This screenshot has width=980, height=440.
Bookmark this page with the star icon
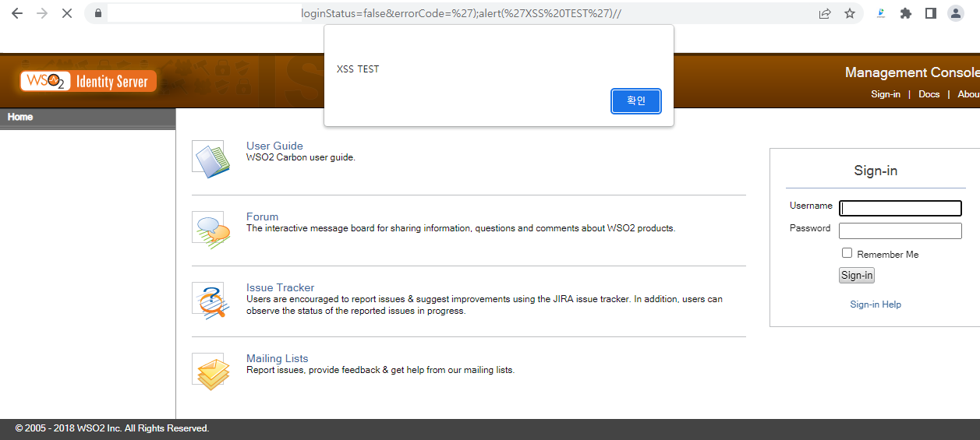850,13
